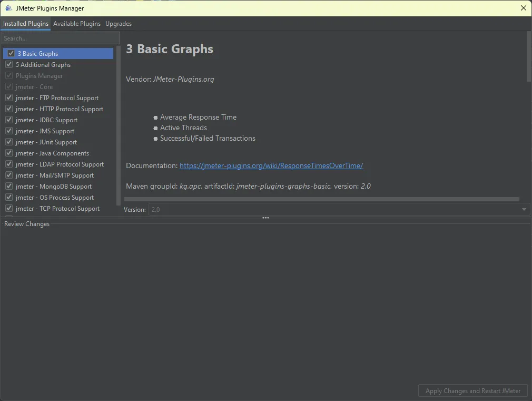Click the 3 Basic Graphs heading
The image size is (532, 401).
pos(170,49)
